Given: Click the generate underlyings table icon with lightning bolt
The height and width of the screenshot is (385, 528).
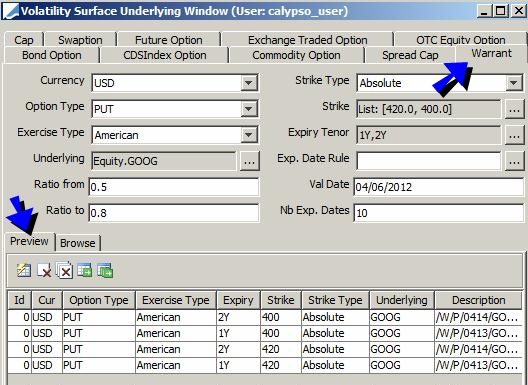Looking at the screenshot, I should pyautogui.click(x=24, y=270).
